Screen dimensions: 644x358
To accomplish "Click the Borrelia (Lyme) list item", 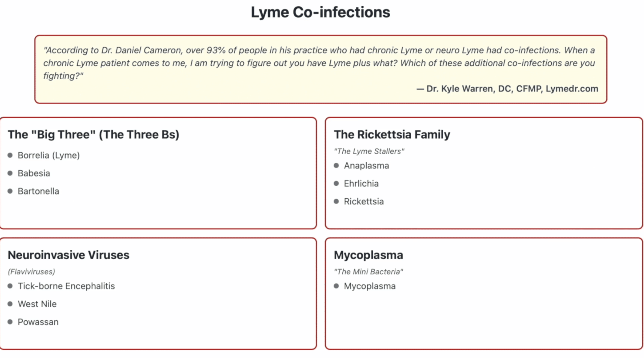I will [48, 155].
